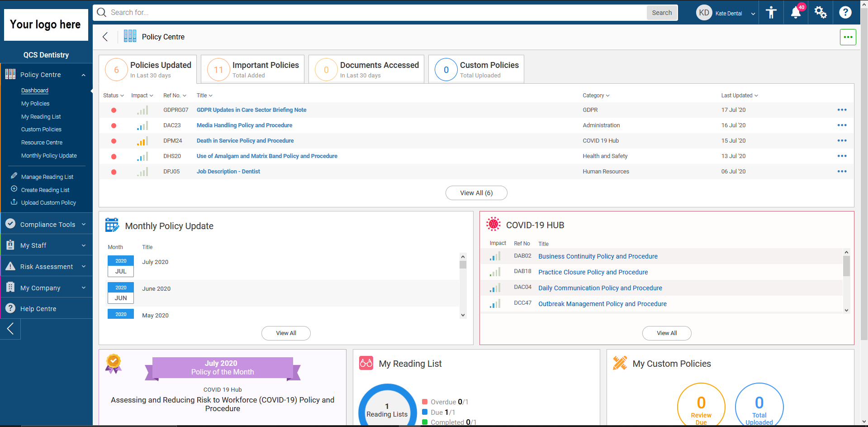Click the accessibility icon in the top bar

click(x=771, y=12)
